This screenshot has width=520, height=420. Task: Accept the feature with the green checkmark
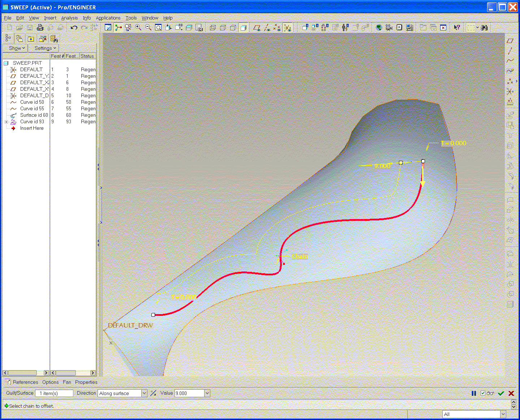501,393
